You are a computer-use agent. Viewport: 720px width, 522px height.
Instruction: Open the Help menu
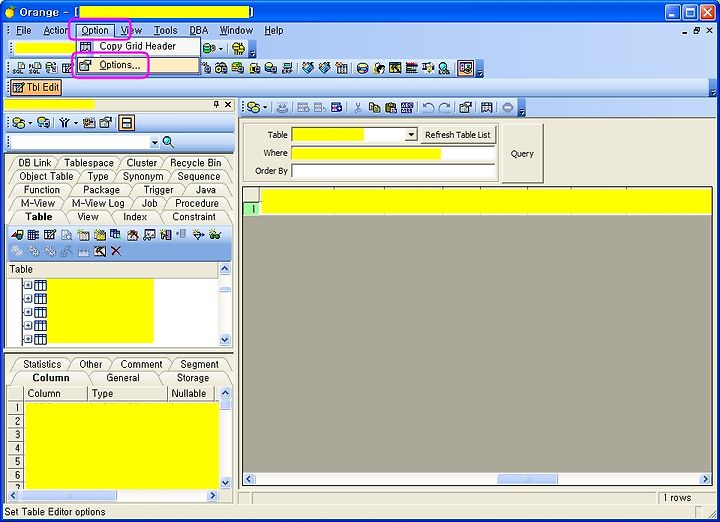274,30
